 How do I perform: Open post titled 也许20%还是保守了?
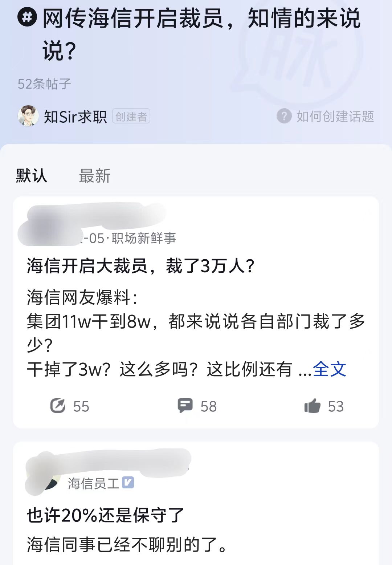(x=106, y=515)
